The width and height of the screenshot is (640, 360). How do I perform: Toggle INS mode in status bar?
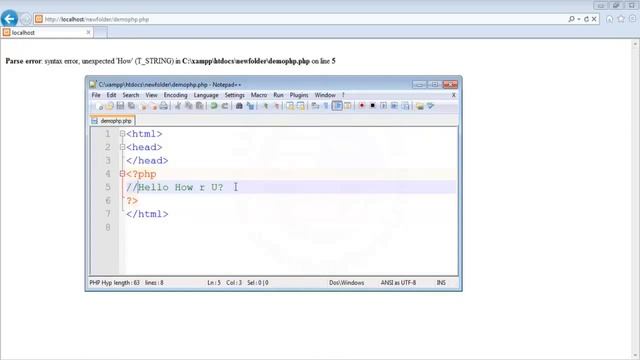click(441, 282)
